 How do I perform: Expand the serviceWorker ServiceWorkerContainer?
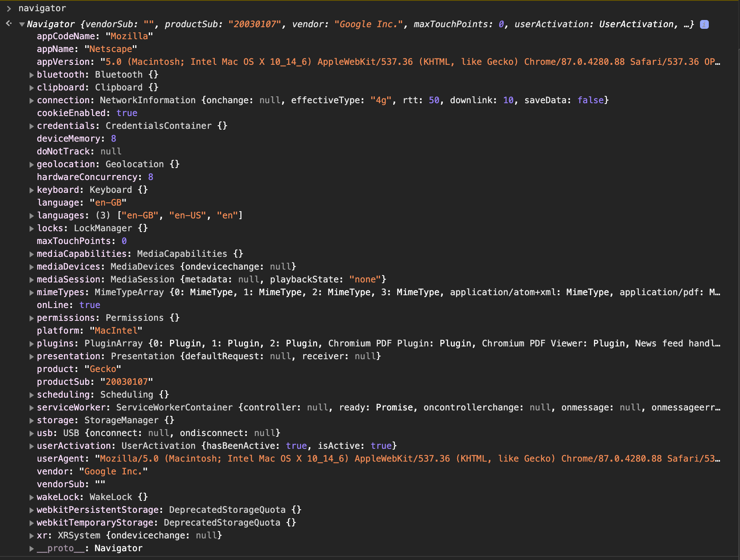click(32, 408)
